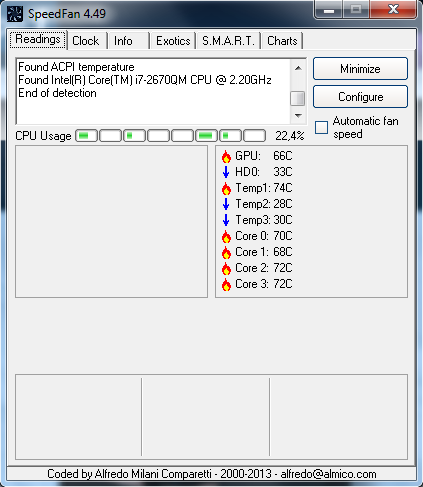Click the Configure button
Screen dimensions: 423x487
coord(360,97)
